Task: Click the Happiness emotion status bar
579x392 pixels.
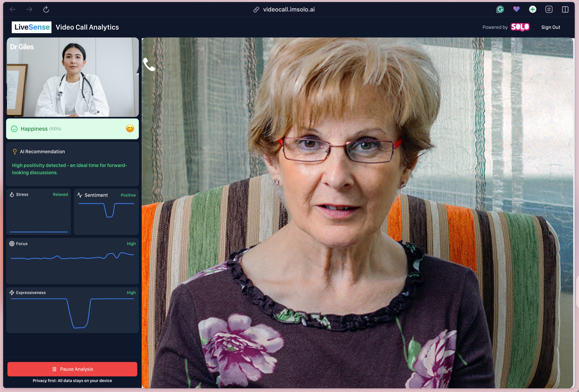Action: click(72, 129)
